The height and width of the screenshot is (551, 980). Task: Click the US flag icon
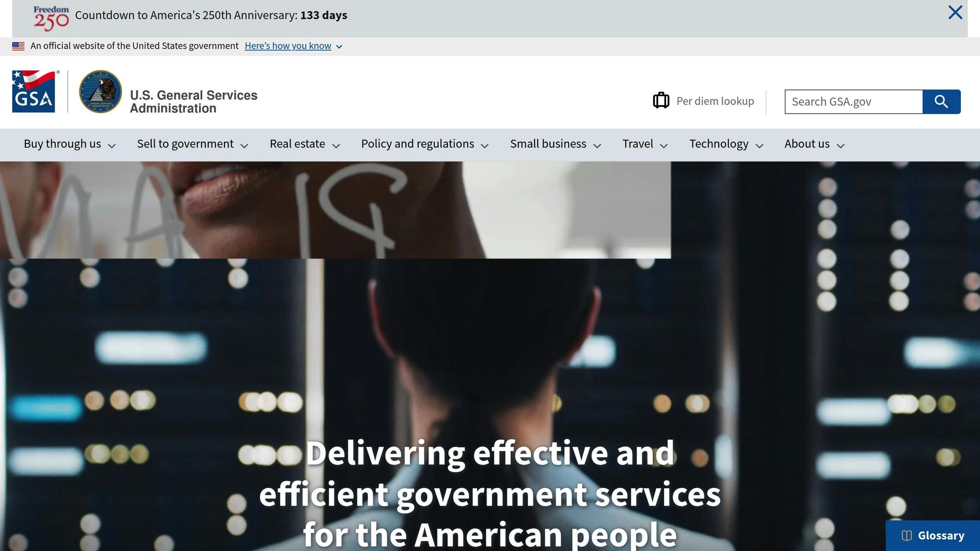pos(18,46)
